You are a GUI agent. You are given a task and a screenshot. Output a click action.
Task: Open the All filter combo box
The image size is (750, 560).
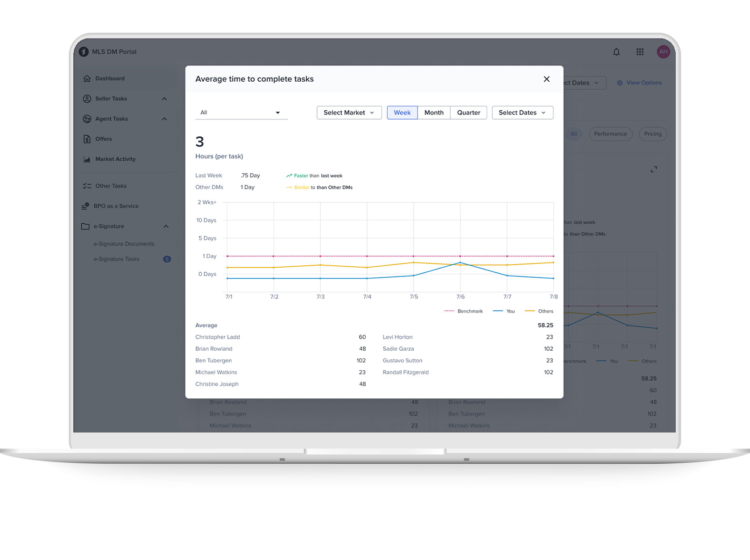click(x=241, y=113)
